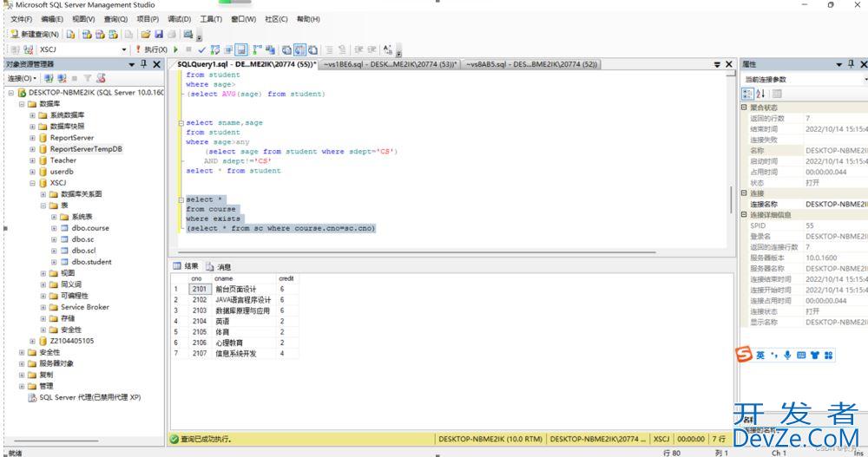The image size is (868, 457).
Task: Expand the userdb database node
Action: (x=32, y=172)
